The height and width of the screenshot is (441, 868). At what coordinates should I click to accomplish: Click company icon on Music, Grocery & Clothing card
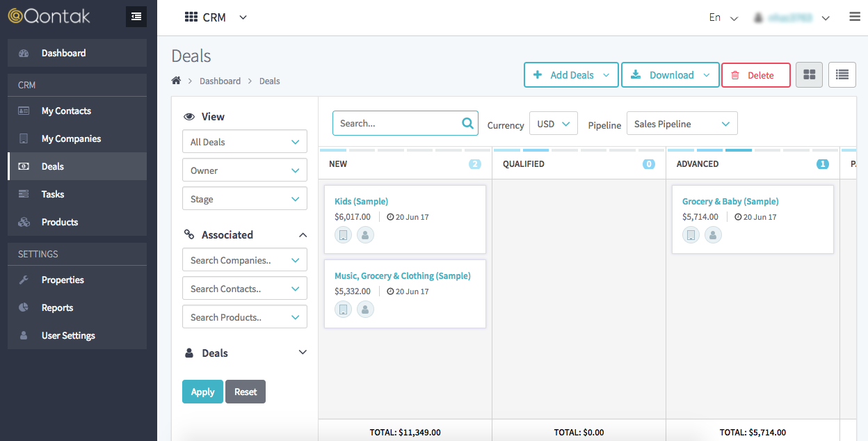[x=343, y=310]
